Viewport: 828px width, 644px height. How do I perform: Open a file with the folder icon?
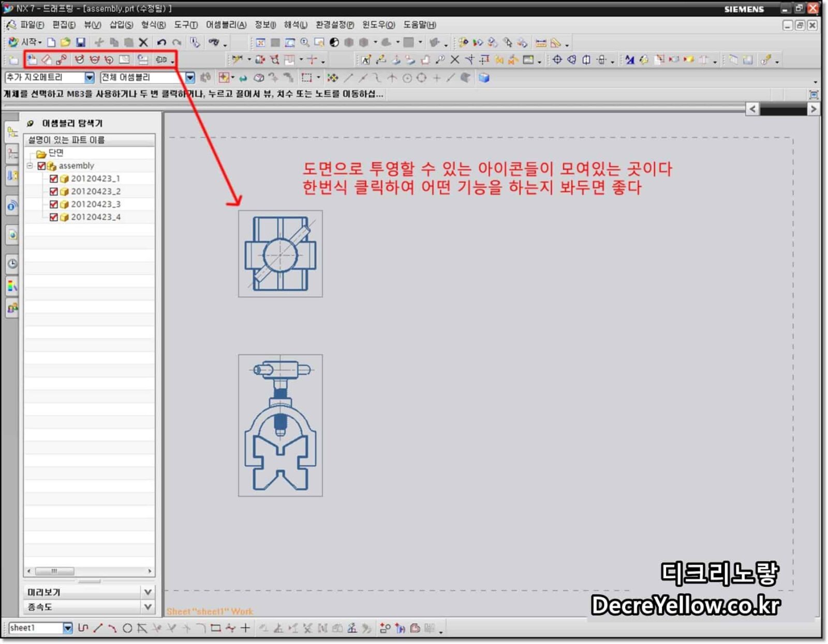tap(65, 42)
